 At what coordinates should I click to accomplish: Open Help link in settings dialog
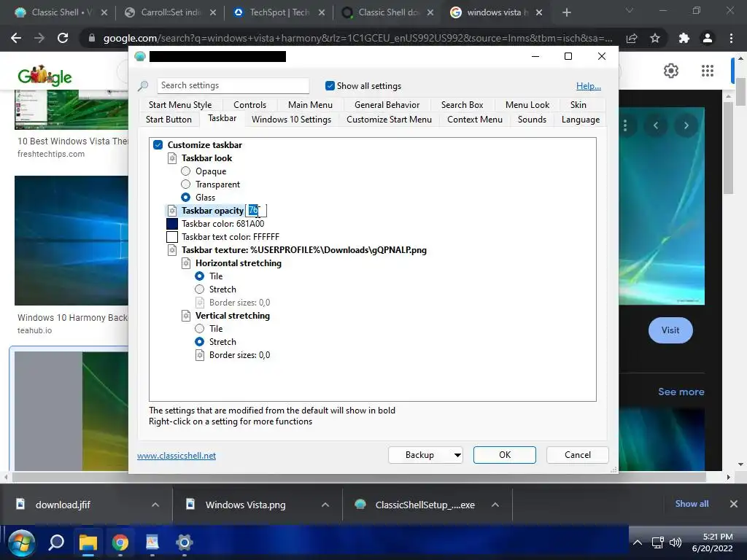(x=589, y=86)
